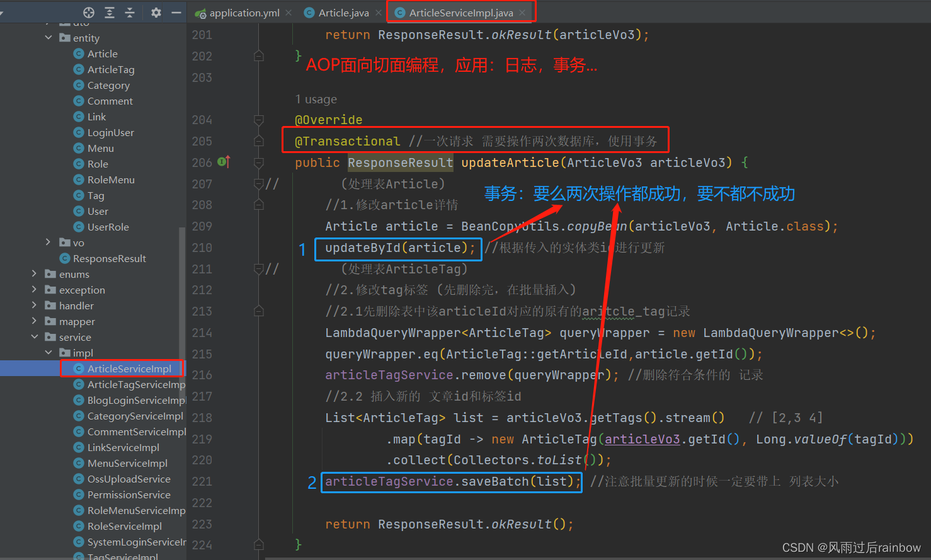Switch to the Article.java tab
Screen dimensions: 931x560
[343, 13]
